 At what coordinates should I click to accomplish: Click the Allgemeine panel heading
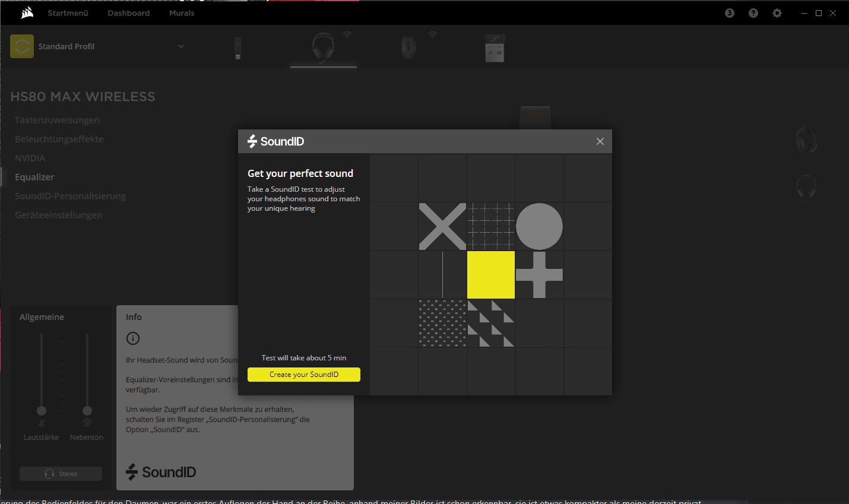click(x=42, y=317)
